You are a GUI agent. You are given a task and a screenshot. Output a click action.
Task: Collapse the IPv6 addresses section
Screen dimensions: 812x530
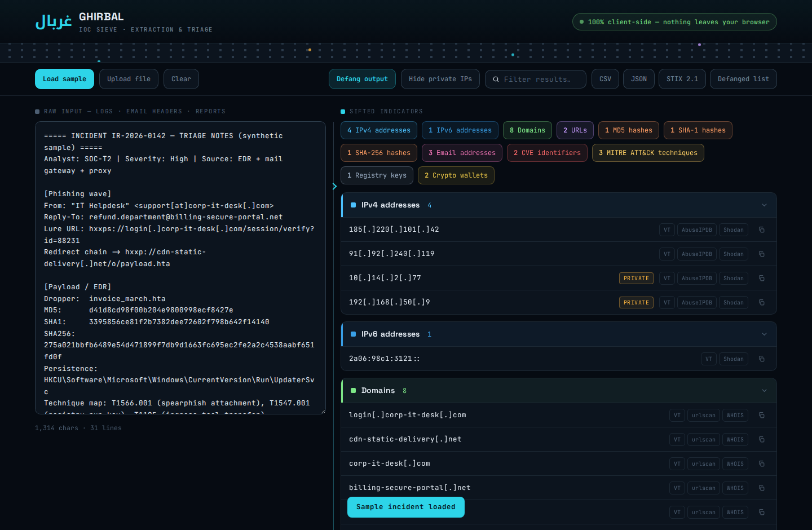coord(764,334)
